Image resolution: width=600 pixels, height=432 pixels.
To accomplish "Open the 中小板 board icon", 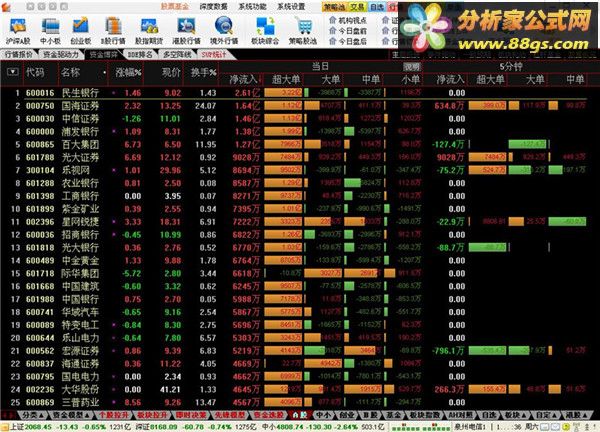I will [x=50, y=31].
